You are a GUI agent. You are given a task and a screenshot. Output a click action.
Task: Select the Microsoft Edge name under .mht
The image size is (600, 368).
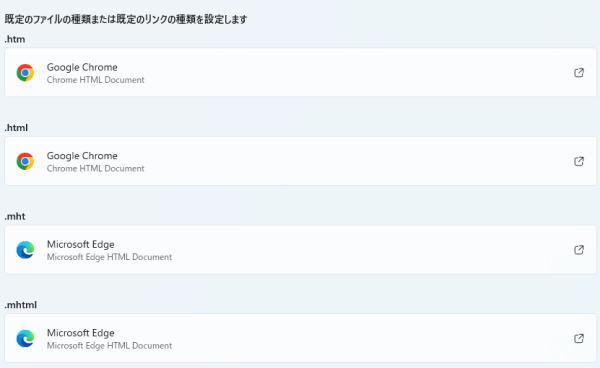point(81,244)
